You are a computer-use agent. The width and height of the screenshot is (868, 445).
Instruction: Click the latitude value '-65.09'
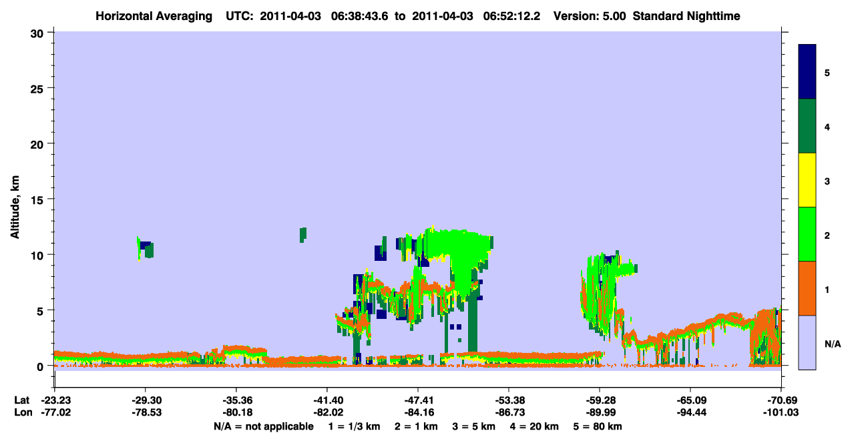(x=690, y=400)
